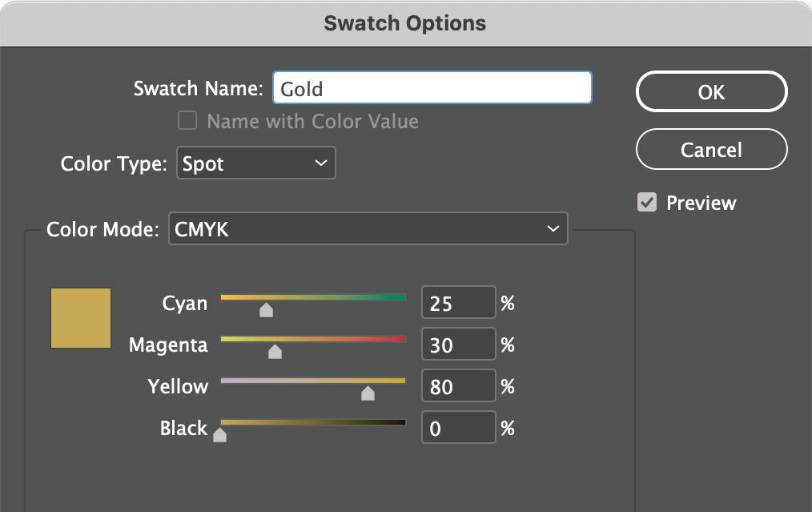Click the Cyan gradient slider track

[x=336, y=297]
